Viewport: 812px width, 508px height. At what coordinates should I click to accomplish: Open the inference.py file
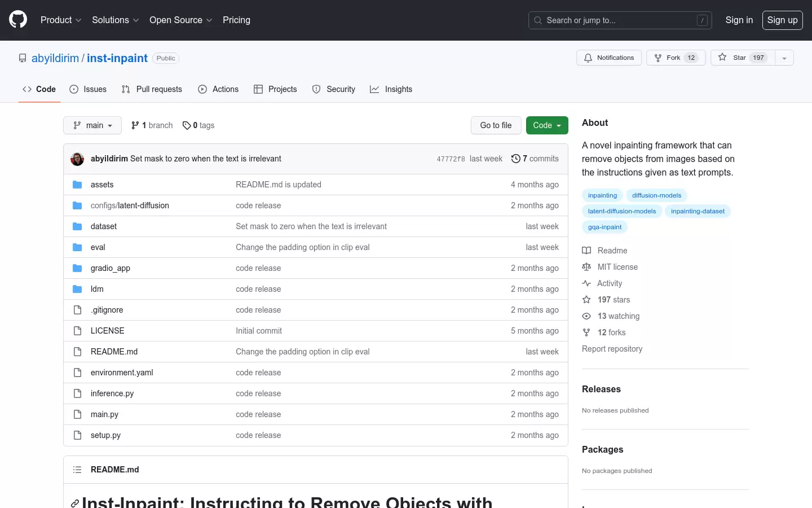(112, 393)
